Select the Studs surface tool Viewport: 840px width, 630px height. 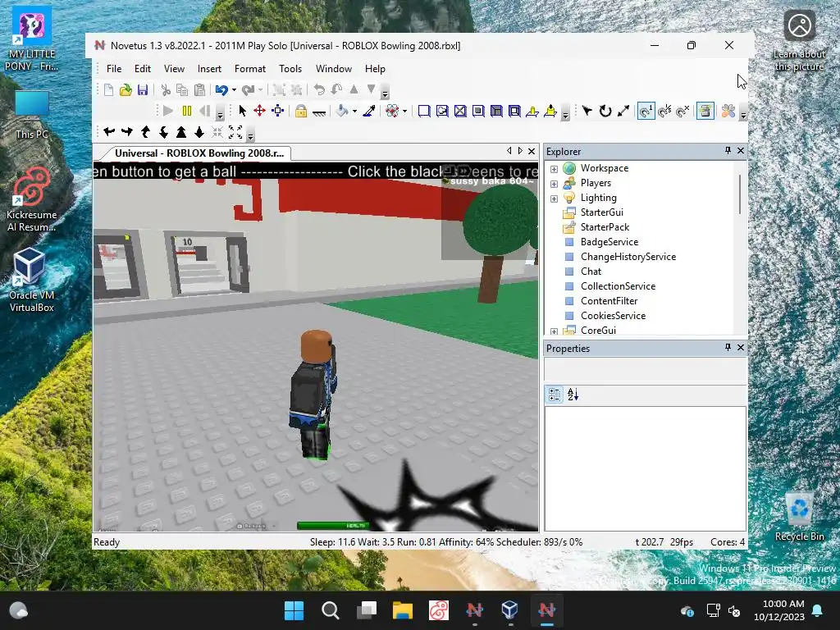point(478,111)
